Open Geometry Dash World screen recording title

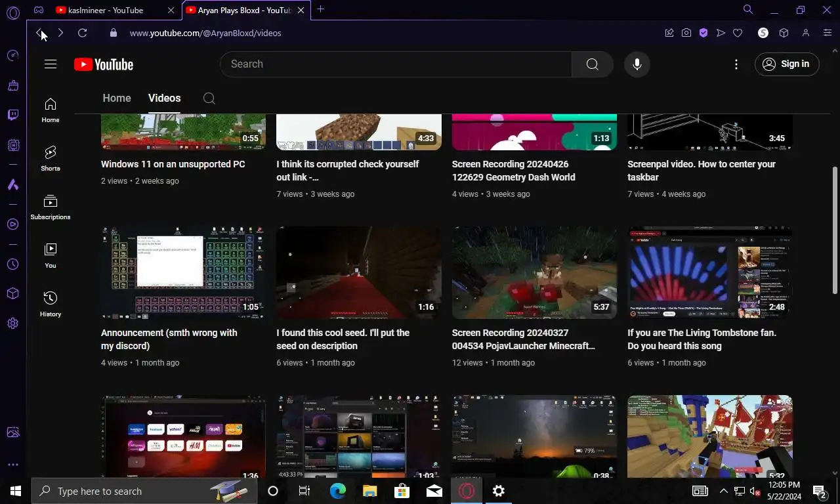point(513,171)
